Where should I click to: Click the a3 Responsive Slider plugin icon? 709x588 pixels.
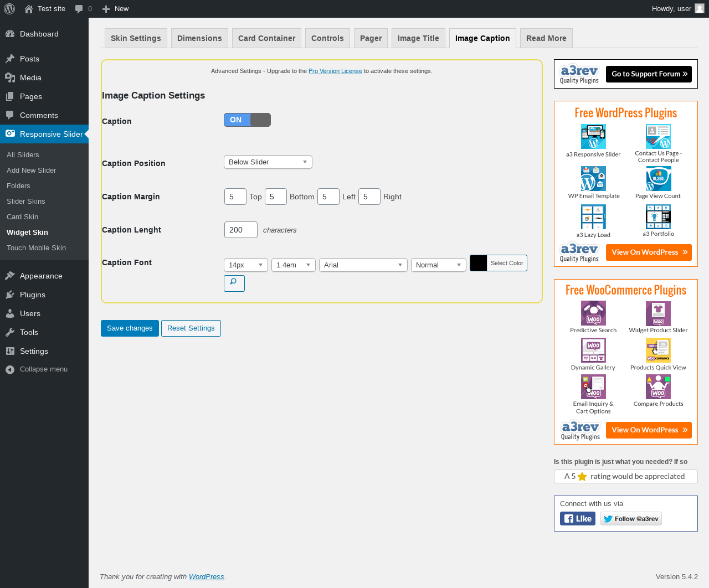click(x=593, y=136)
